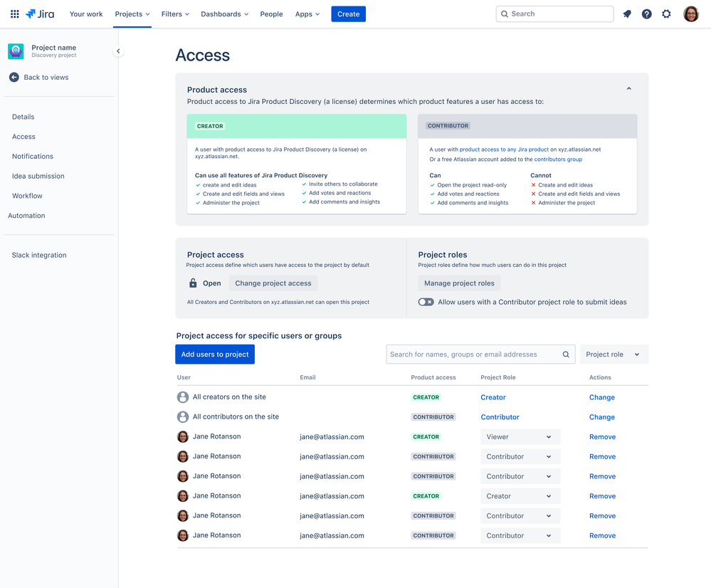Click the Back to views arrow icon

coord(14,77)
